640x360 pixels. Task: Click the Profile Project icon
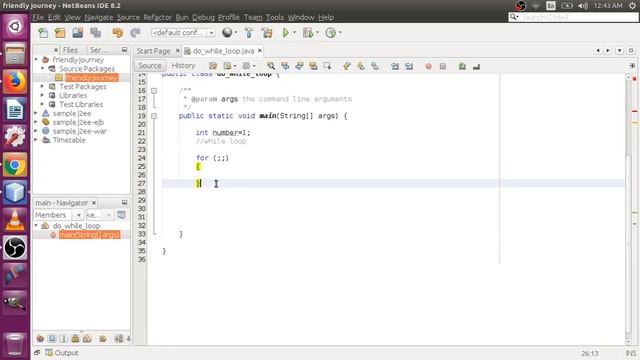(330, 33)
